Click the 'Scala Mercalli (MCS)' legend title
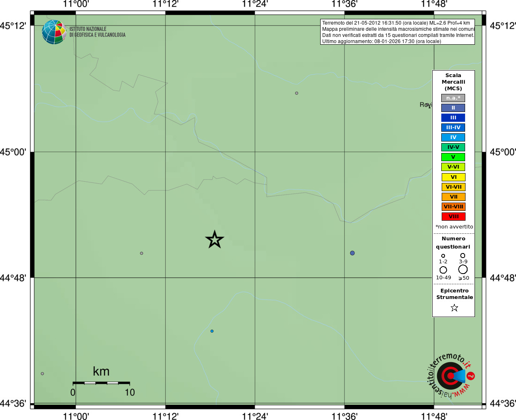 454,82
